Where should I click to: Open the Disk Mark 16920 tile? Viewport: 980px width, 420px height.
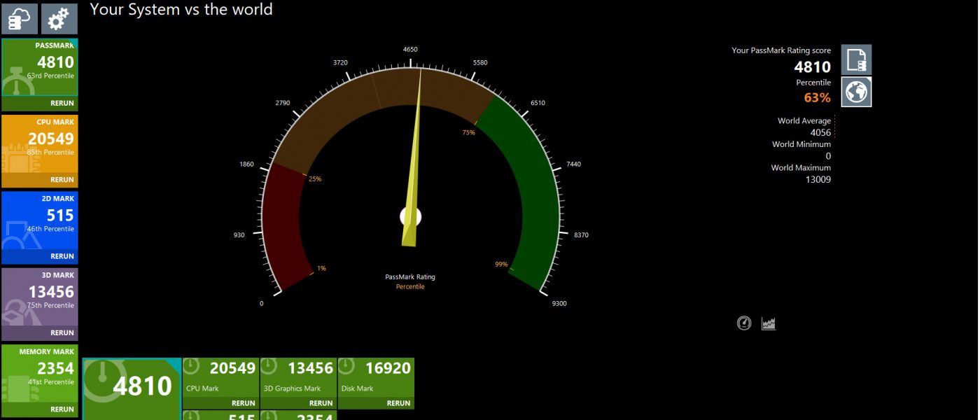point(376,377)
